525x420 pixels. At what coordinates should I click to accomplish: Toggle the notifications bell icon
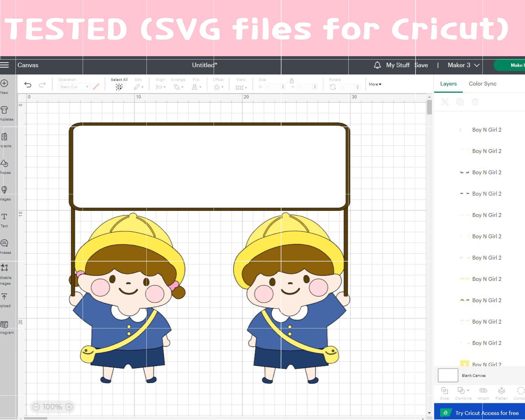[x=377, y=65]
